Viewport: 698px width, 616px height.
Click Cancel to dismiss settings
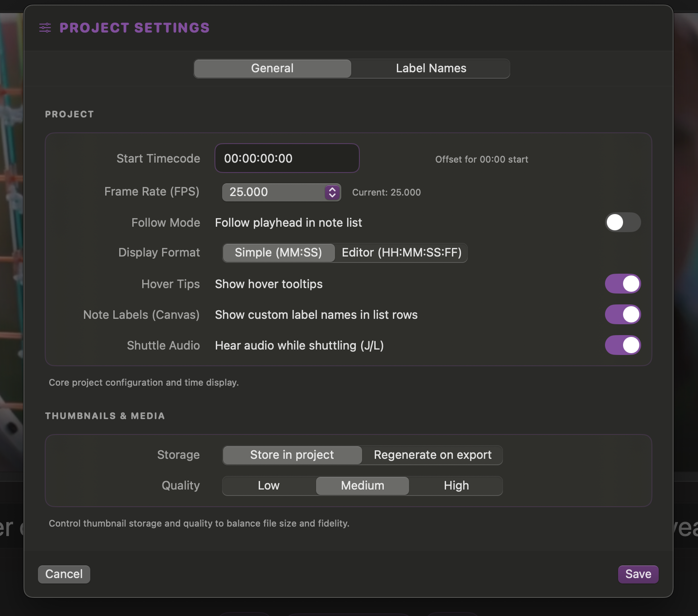pos(64,574)
